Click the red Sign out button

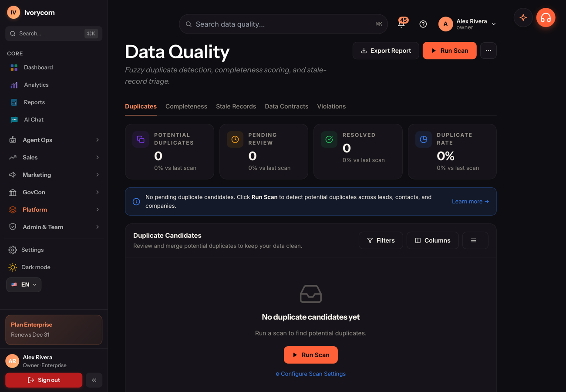coord(44,380)
